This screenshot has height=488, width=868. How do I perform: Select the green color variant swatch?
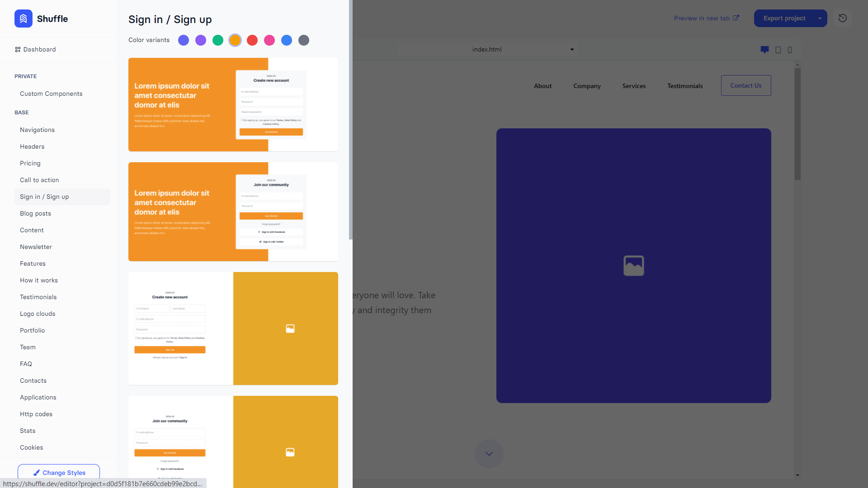(217, 40)
